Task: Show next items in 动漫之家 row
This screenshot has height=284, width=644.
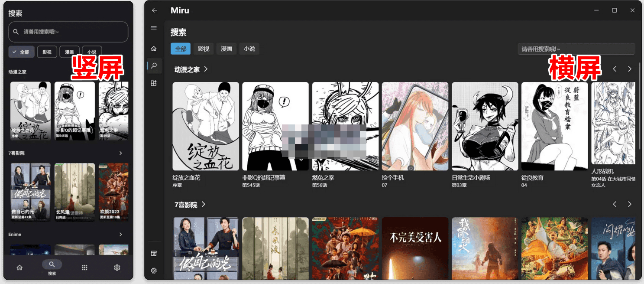Action: [x=630, y=69]
